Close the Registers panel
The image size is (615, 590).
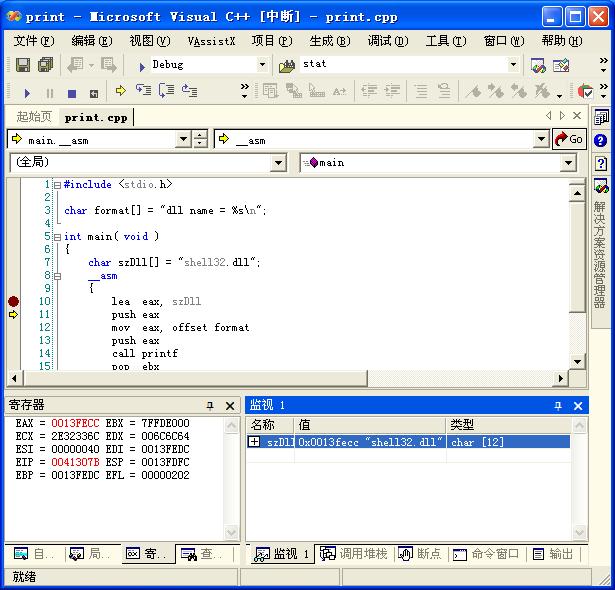(230, 406)
